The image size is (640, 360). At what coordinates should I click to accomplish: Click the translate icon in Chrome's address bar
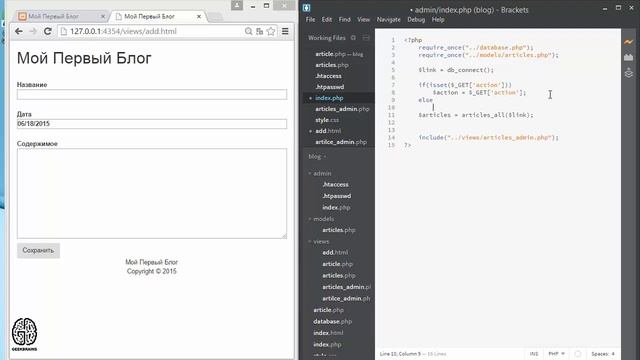259,31
